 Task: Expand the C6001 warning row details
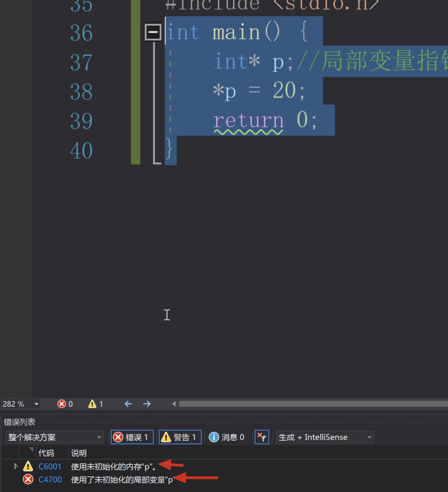[x=16, y=466]
